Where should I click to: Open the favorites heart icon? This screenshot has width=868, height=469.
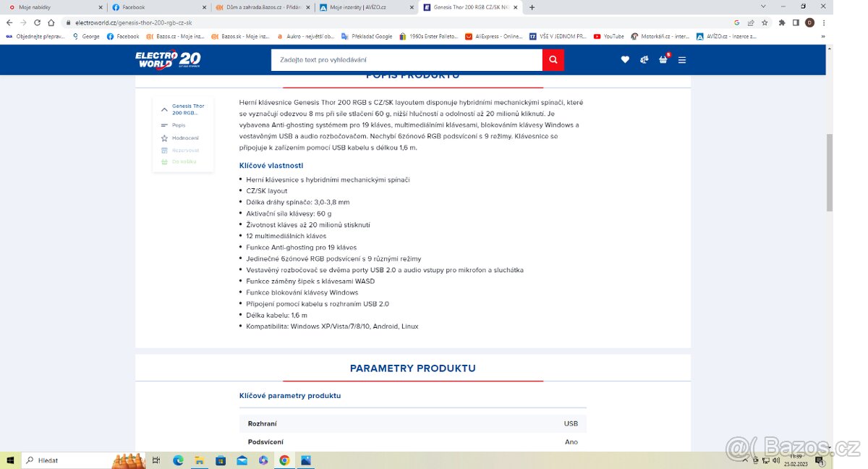tap(625, 59)
